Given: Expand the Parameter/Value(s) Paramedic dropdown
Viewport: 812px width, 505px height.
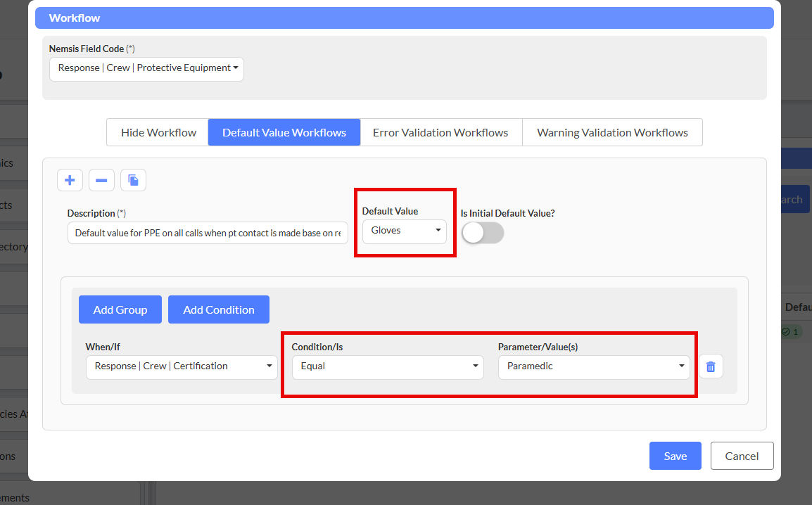Looking at the screenshot, I should [x=594, y=366].
